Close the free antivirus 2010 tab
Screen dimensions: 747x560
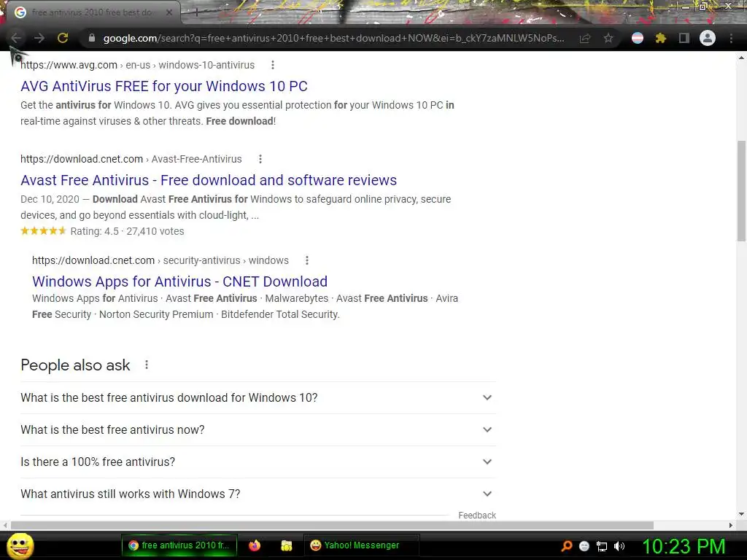tap(169, 12)
